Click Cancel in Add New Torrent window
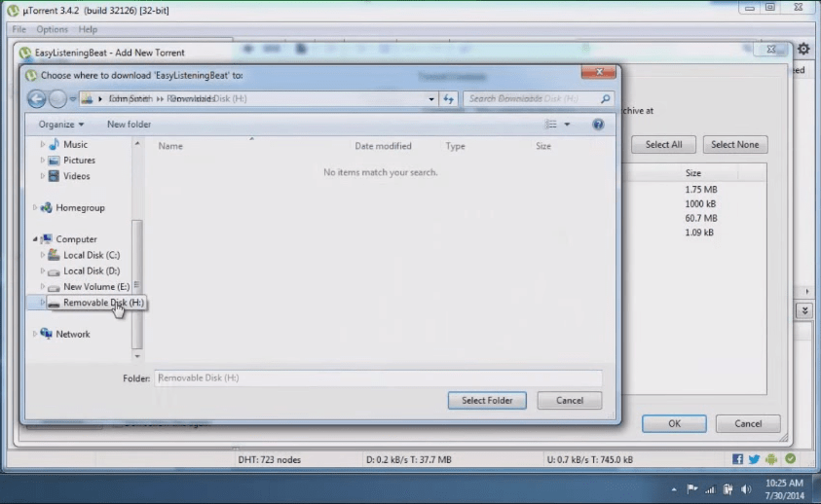This screenshot has width=821, height=504. coord(748,424)
